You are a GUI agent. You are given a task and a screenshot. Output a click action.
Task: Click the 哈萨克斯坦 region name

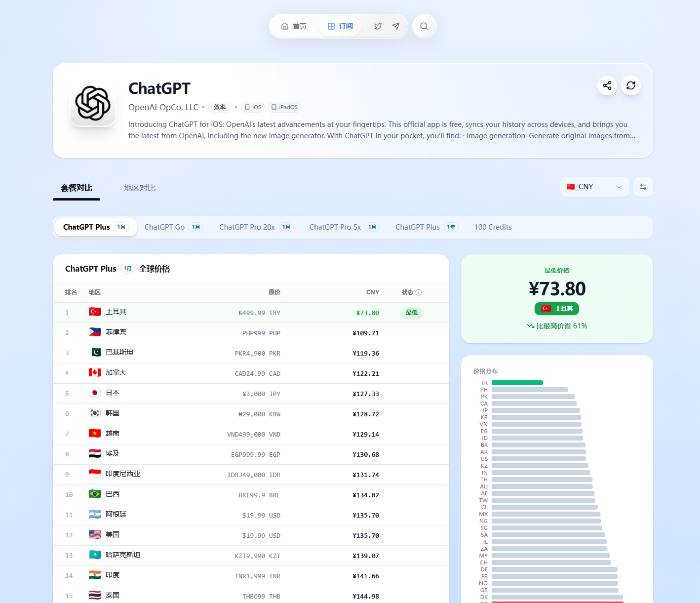click(x=123, y=555)
